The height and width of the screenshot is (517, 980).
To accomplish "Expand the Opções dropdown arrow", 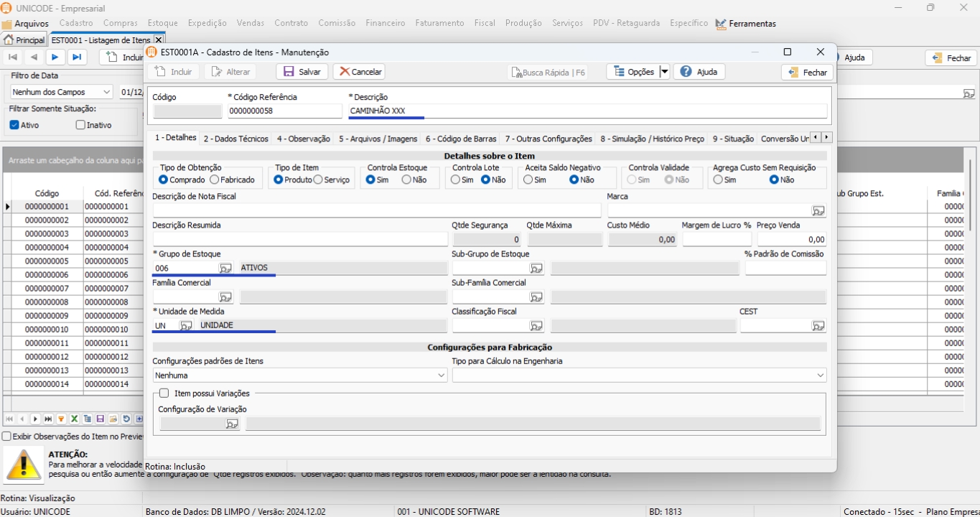I will [664, 72].
